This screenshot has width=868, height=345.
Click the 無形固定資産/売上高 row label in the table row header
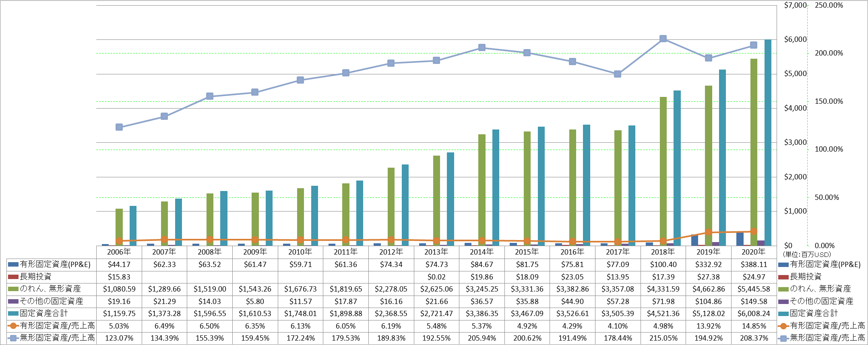pyautogui.click(x=57, y=338)
